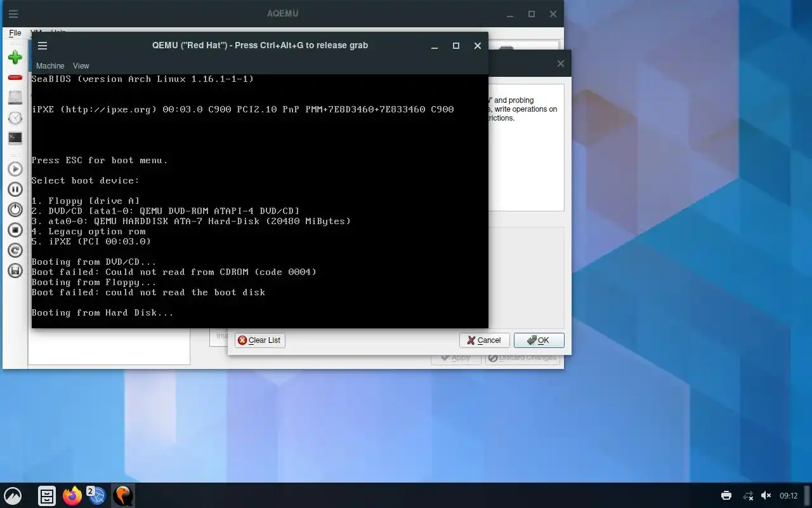Start the VM with the play icon
This screenshot has width=812, height=508.
click(15, 169)
